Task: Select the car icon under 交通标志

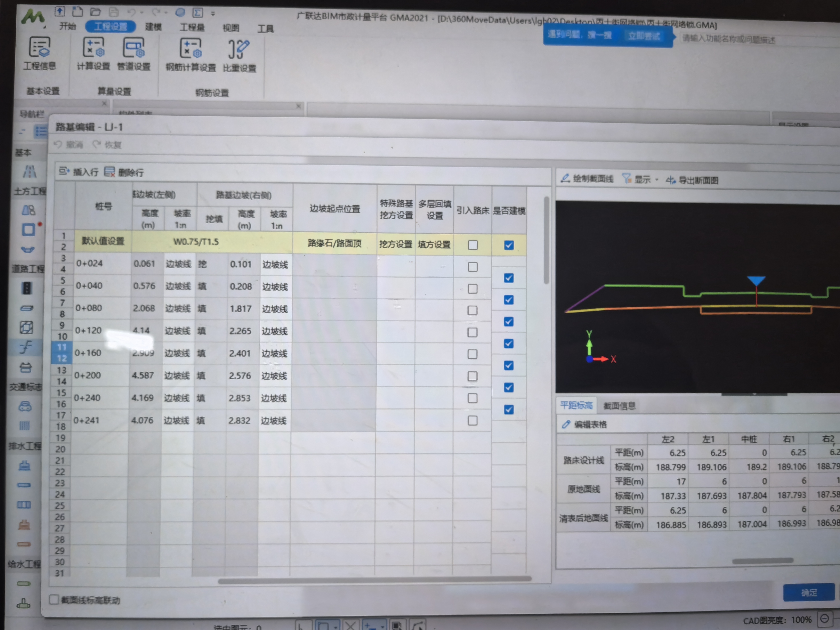Action: coord(25,406)
